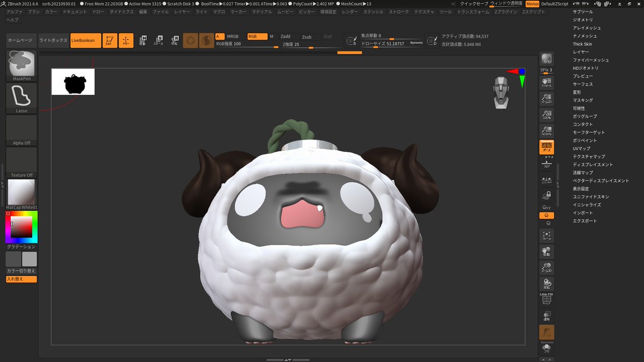Expand the UVマップ section
This screenshot has width=644, height=362.
point(581,148)
